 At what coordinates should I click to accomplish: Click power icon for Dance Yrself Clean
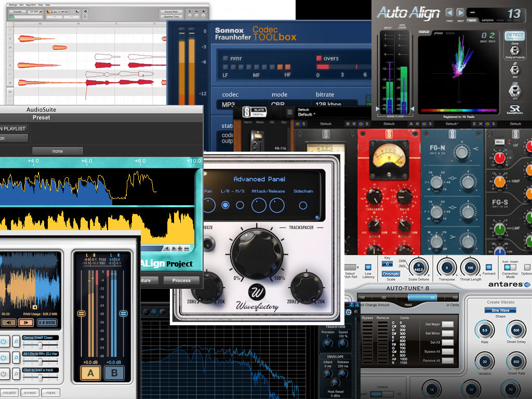(x=4, y=341)
